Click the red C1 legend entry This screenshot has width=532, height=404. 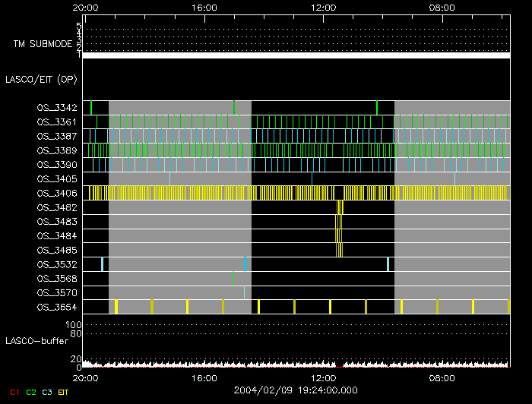pyautogui.click(x=14, y=391)
